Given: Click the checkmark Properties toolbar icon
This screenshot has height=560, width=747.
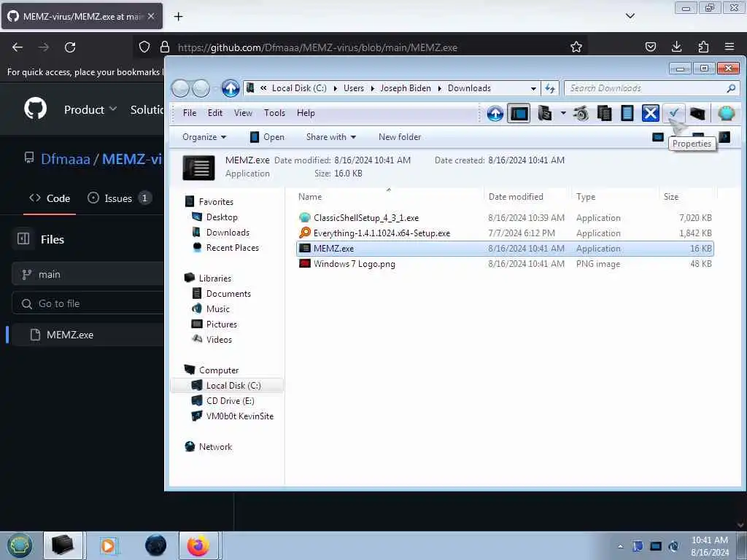Looking at the screenshot, I should tap(673, 113).
